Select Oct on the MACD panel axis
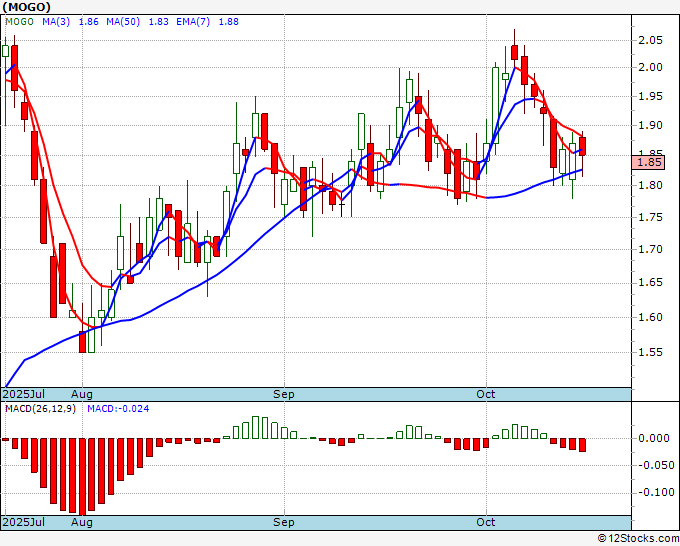The width and height of the screenshot is (680, 546). click(486, 522)
